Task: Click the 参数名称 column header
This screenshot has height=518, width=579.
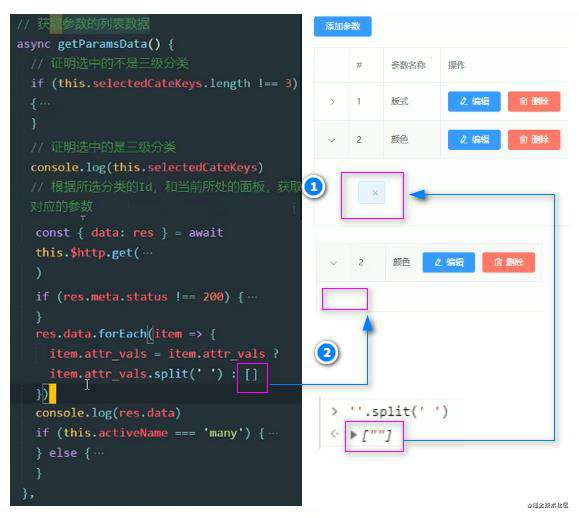Action: point(408,65)
